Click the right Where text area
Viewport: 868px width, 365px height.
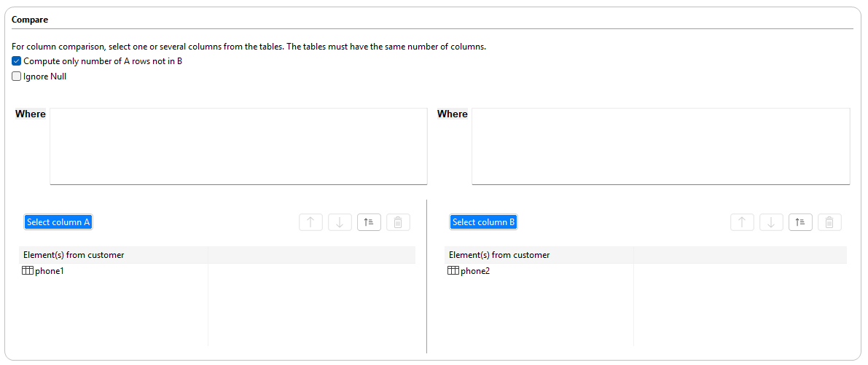click(660, 146)
